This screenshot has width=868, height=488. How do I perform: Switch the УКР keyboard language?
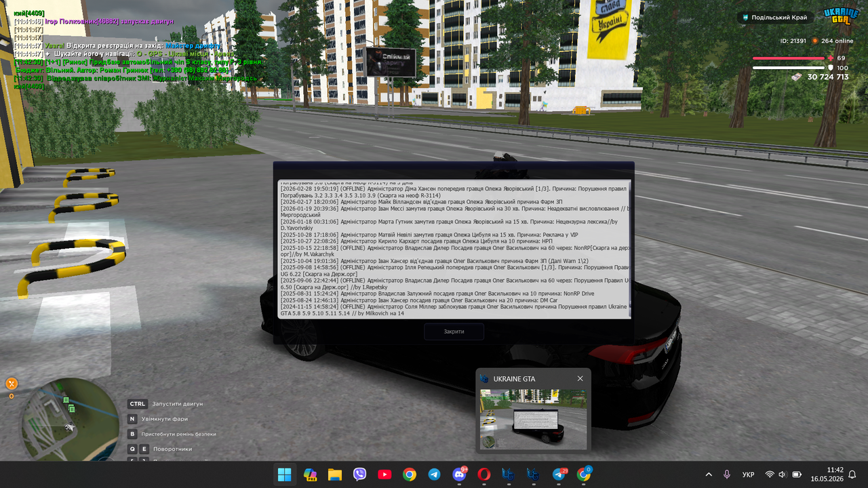pos(749,474)
